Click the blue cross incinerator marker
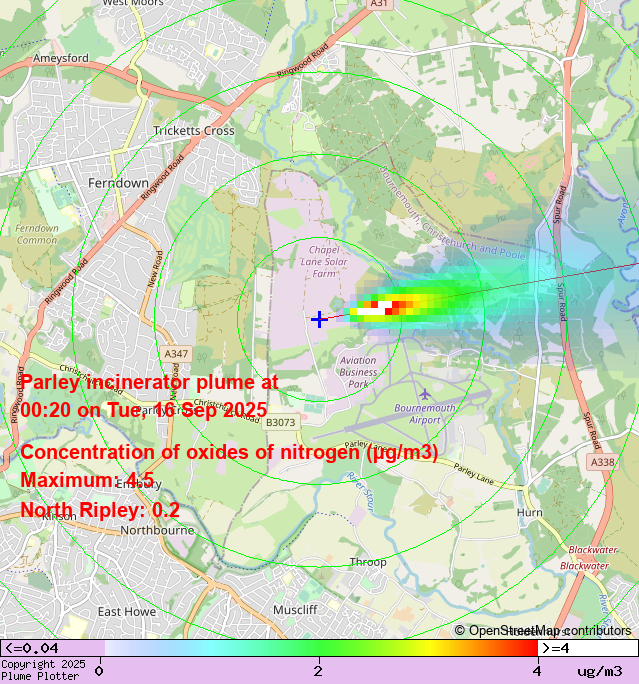The image size is (639, 684). [319, 319]
